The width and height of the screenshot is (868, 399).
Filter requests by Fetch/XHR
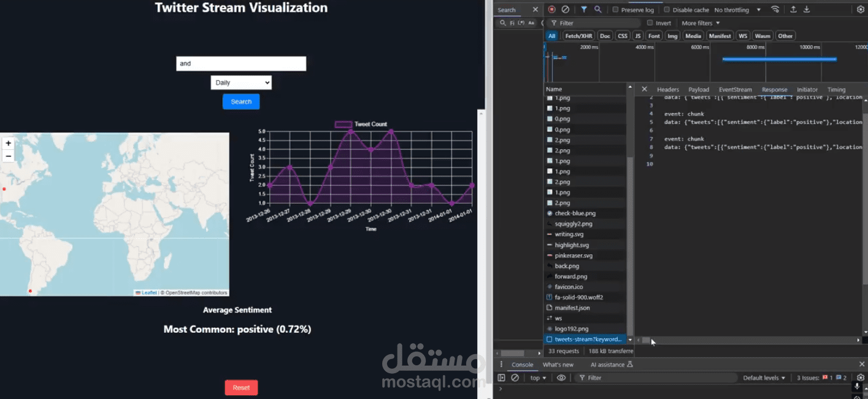point(578,36)
